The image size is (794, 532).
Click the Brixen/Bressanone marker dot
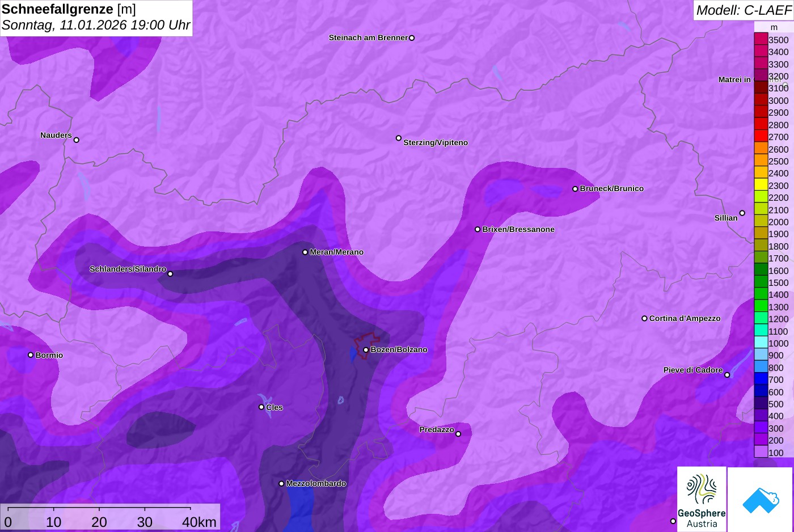478,230
